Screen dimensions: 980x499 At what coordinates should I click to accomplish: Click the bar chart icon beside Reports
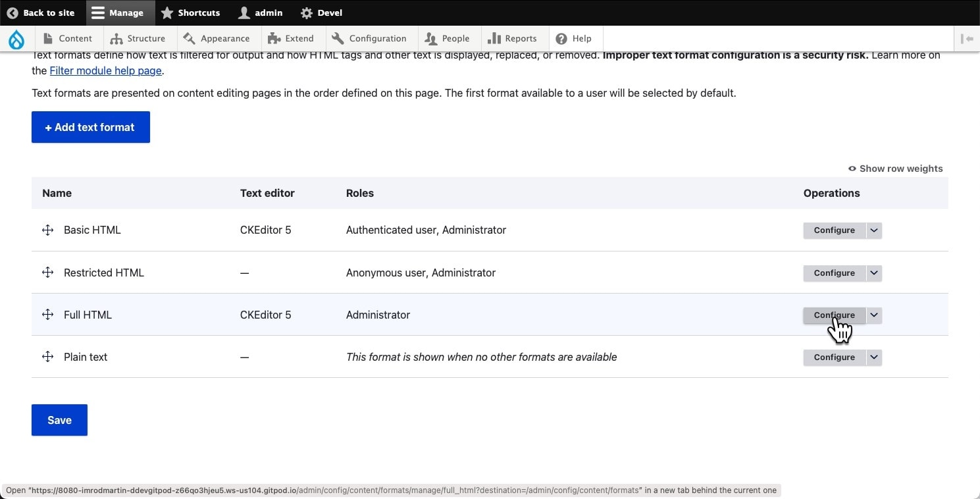[494, 38]
